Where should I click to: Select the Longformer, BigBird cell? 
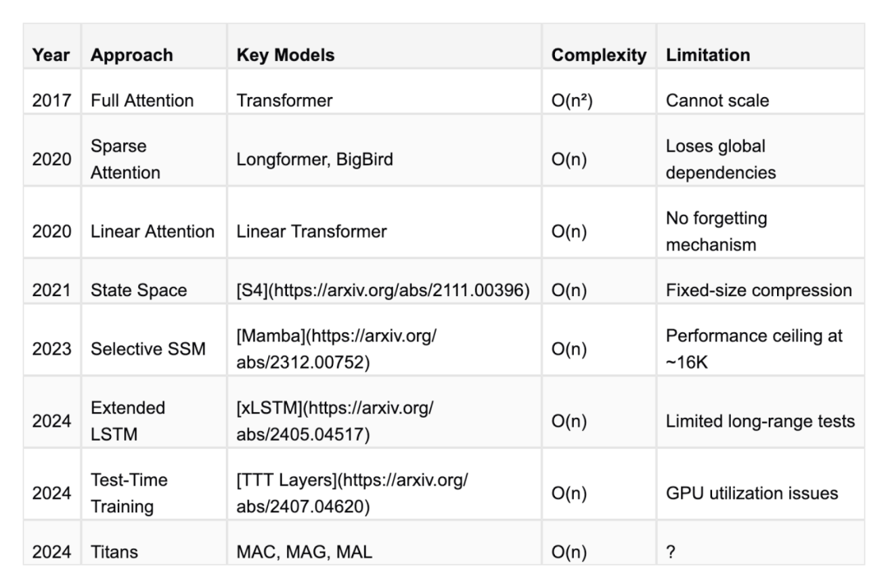[314, 160]
